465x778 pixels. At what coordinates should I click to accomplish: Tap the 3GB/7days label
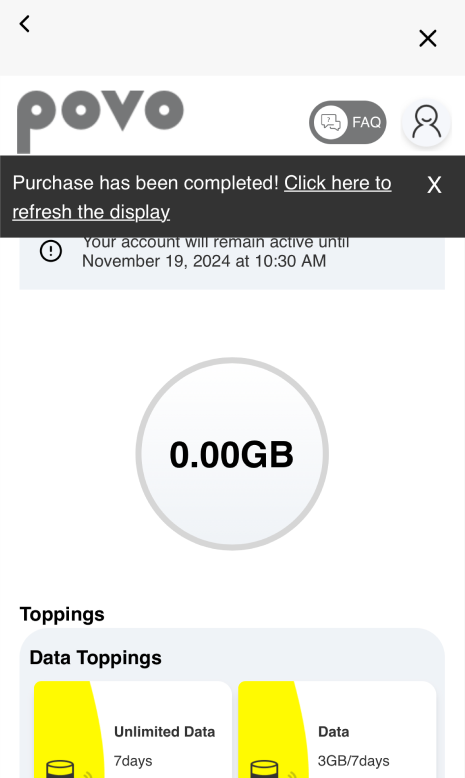353,761
